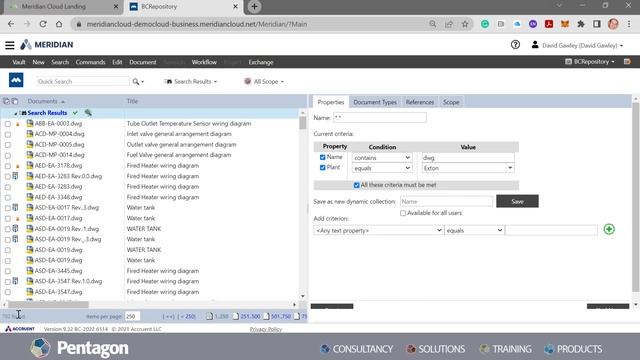Click the red PDF extension icon
This screenshot has width=640, height=360.
549,24
